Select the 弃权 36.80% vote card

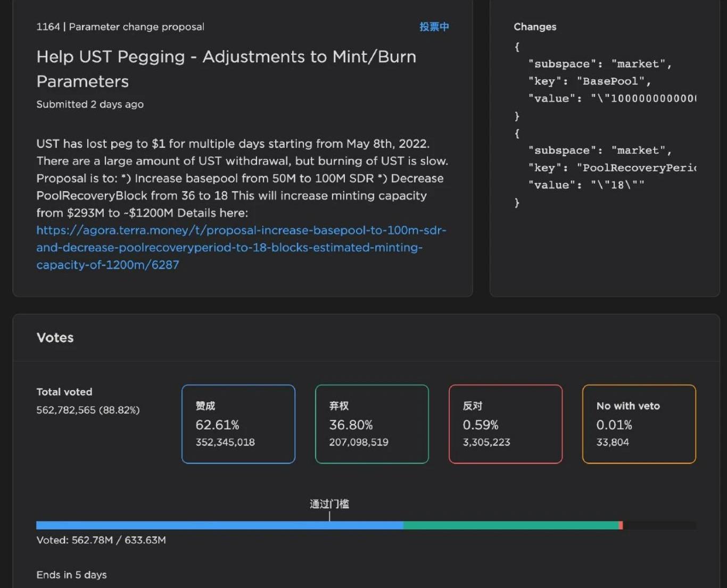[372, 424]
